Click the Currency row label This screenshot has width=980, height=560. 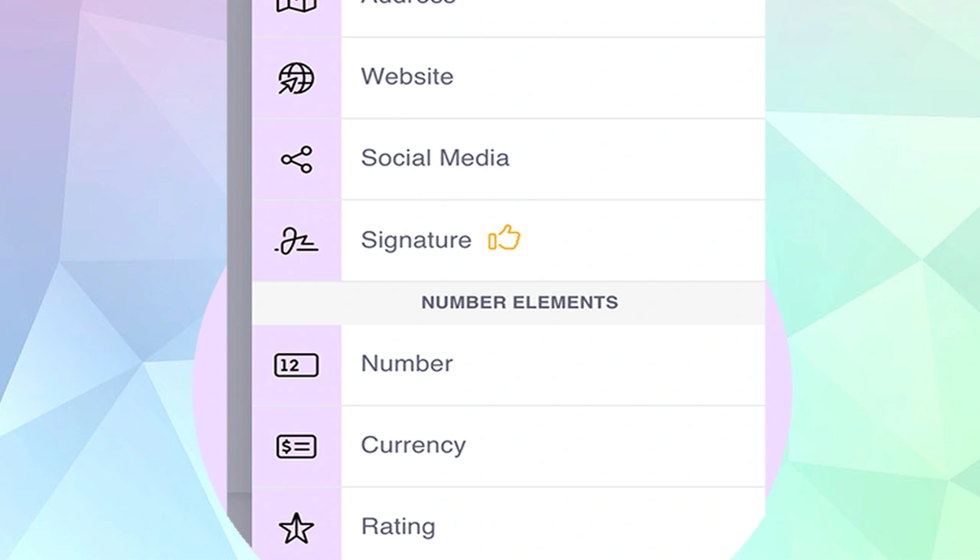click(413, 445)
